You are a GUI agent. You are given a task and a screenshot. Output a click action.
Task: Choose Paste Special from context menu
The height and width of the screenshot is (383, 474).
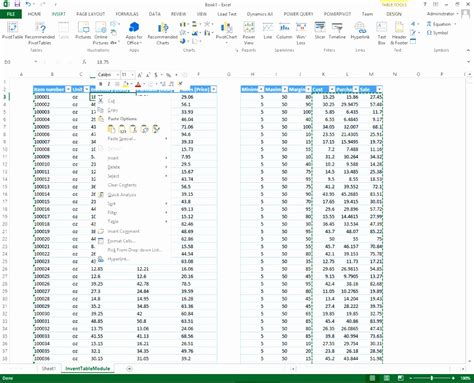[x=133, y=139]
